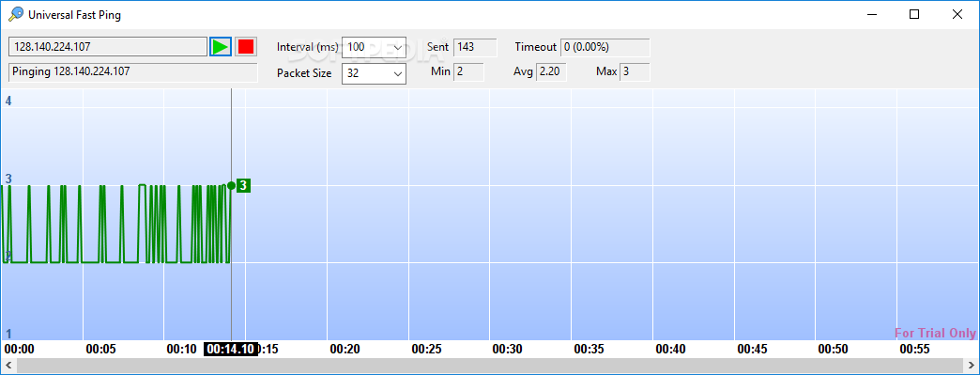This screenshot has height=375, width=980.
Task: Stop pinging with the red square button
Action: pyautogui.click(x=246, y=46)
